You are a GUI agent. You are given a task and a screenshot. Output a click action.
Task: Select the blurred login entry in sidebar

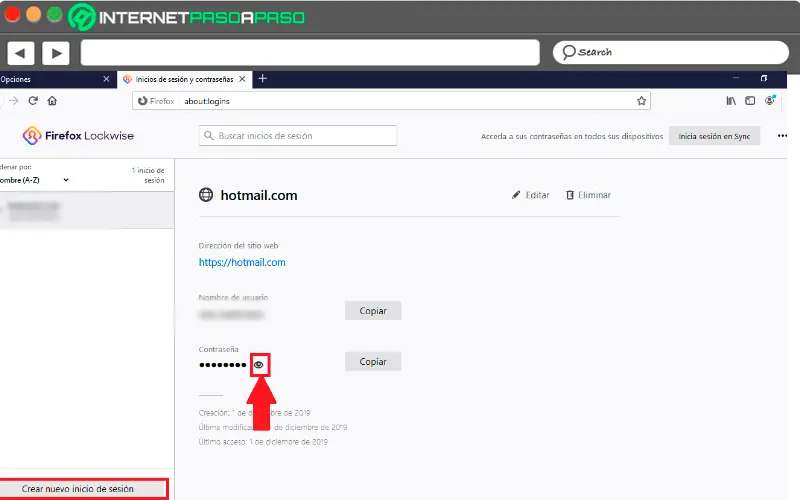click(x=87, y=211)
